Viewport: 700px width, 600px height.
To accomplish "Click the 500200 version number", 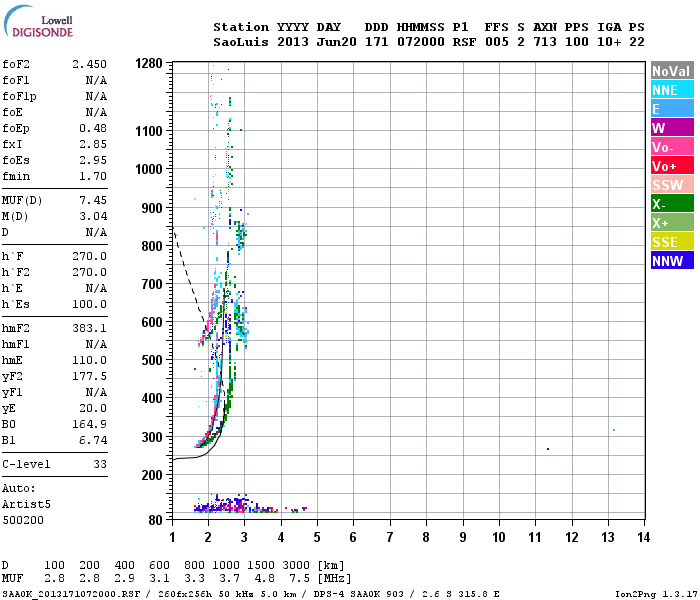I will [23, 521].
